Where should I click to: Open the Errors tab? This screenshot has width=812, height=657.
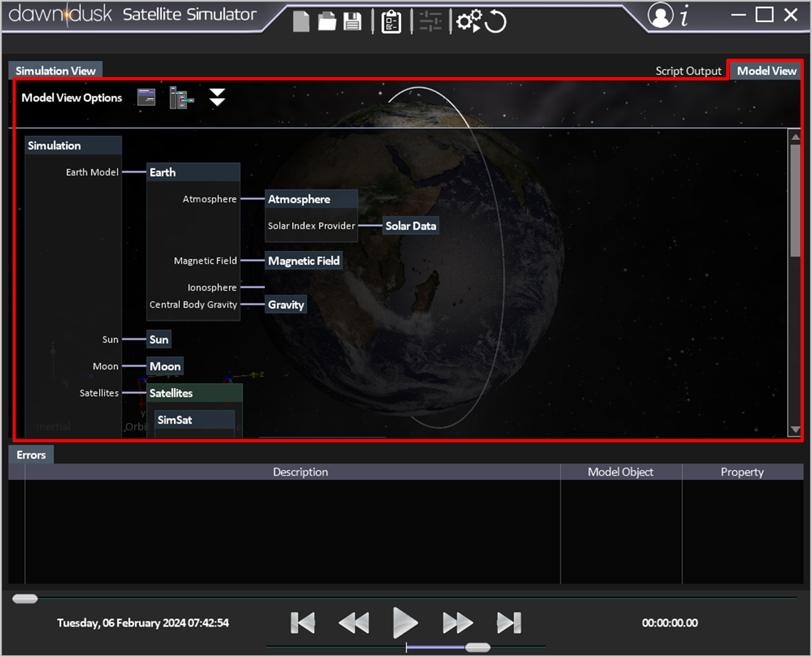(x=31, y=454)
